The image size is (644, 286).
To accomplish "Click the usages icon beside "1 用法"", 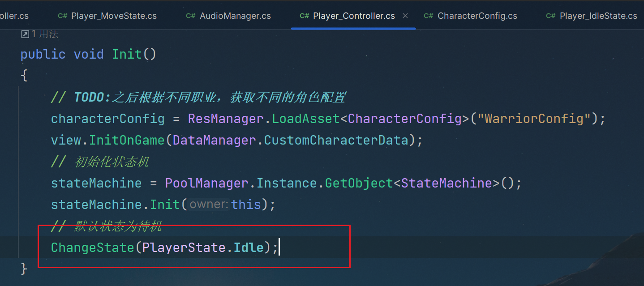I will 25,34.
